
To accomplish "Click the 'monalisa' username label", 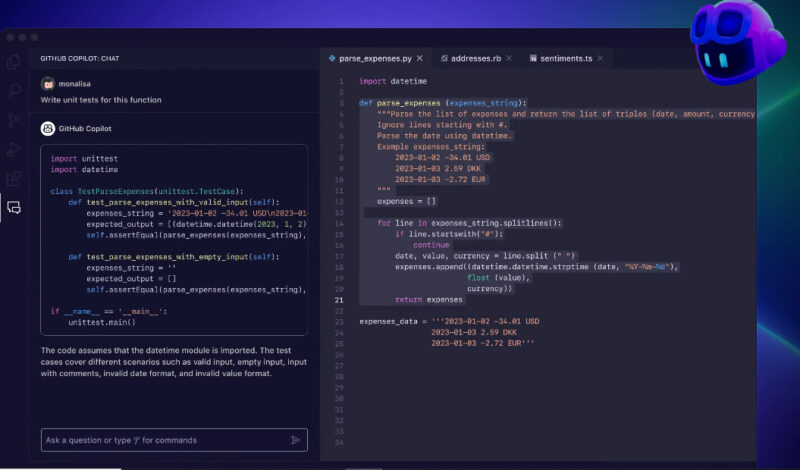I will pos(74,84).
